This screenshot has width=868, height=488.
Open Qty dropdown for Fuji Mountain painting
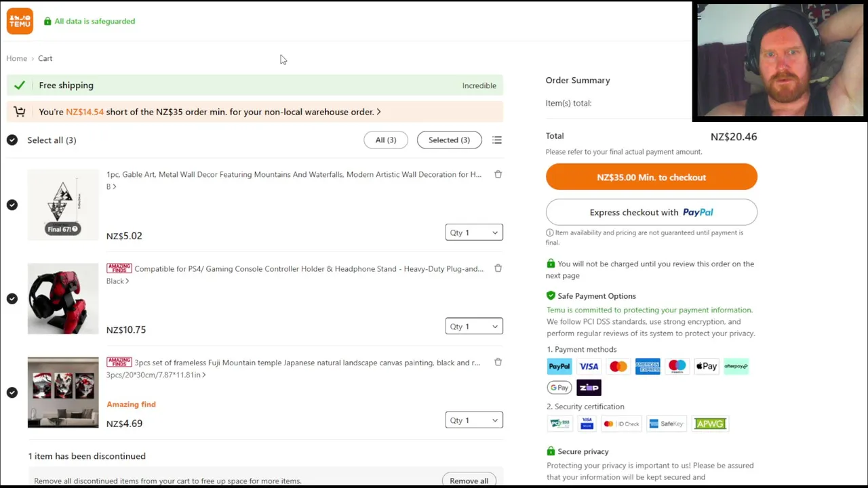(x=474, y=420)
